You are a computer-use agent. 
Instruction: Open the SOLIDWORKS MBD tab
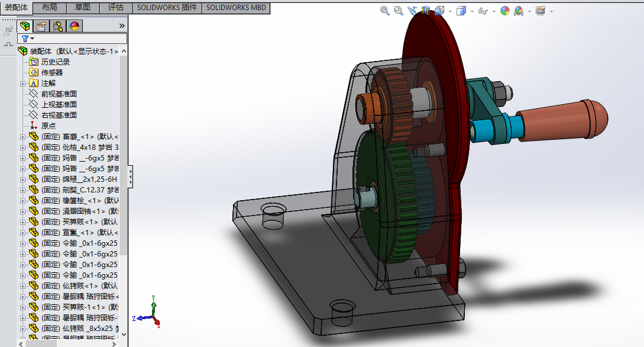(x=236, y=7)
